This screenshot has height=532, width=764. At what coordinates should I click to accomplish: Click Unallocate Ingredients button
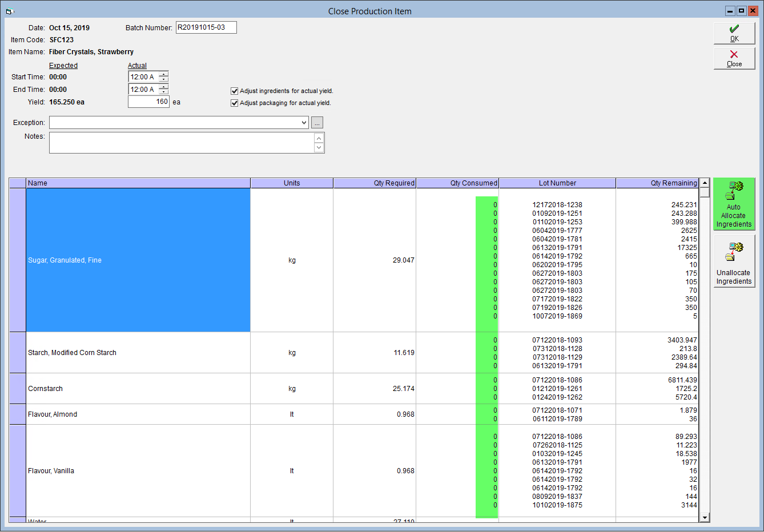[734, 261]
